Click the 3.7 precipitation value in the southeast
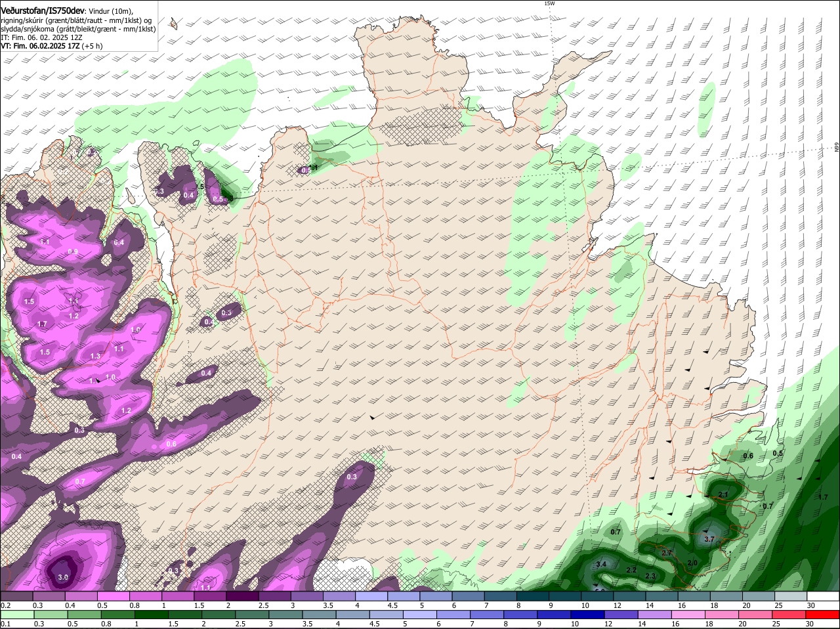The image size is (840, 629). point(709,539)
